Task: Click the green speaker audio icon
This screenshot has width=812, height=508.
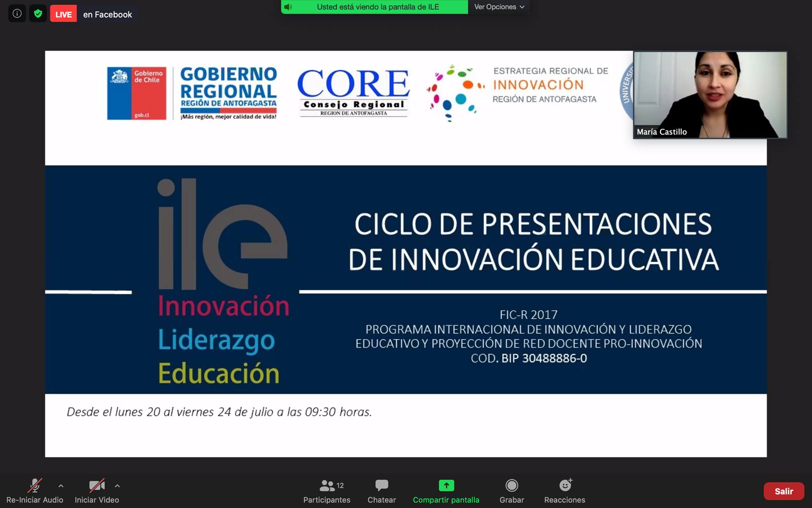Action: tap(288, 7)
